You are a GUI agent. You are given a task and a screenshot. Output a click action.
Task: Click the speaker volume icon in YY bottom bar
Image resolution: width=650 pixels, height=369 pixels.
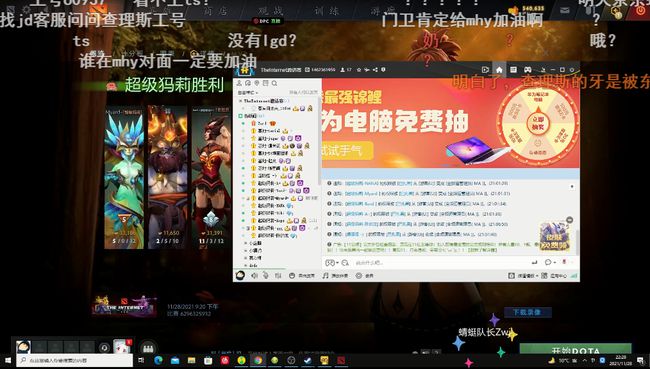254,275
